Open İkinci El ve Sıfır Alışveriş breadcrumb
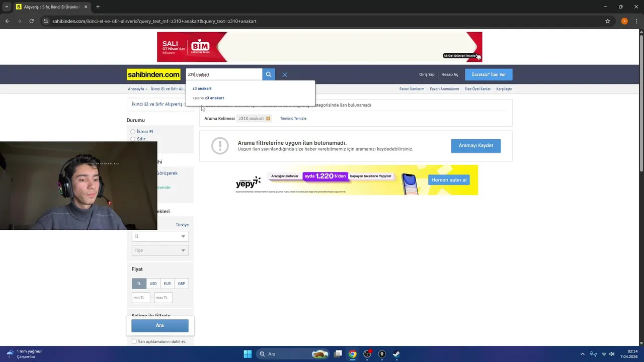Screen dimensions: 644x362 click(x=168, y=89)
